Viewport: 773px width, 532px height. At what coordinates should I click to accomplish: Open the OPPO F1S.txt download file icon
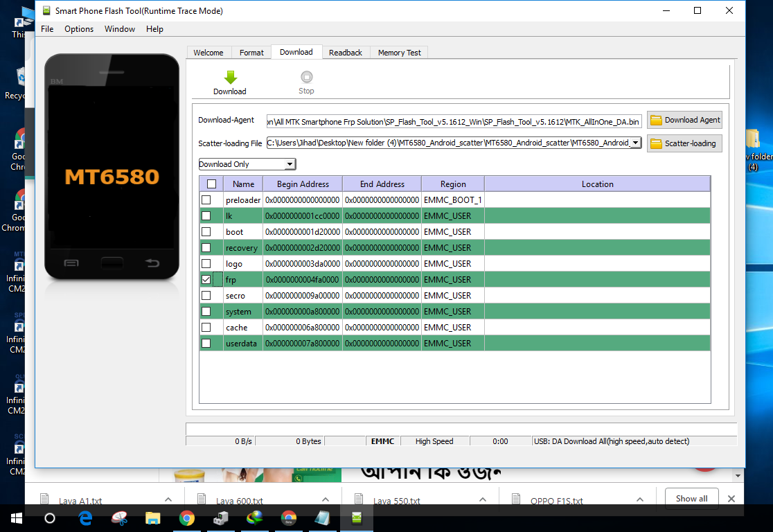[516, 499]
